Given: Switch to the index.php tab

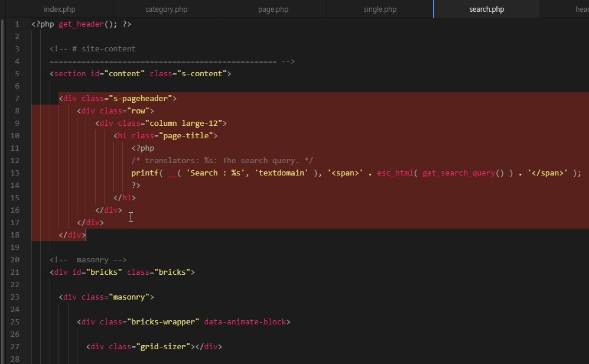Looking at the screenshot, I should (x=59, y=9).
